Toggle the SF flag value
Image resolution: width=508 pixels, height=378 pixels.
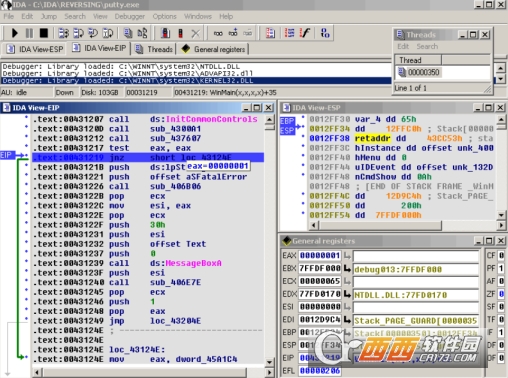(x=501, y=307)
